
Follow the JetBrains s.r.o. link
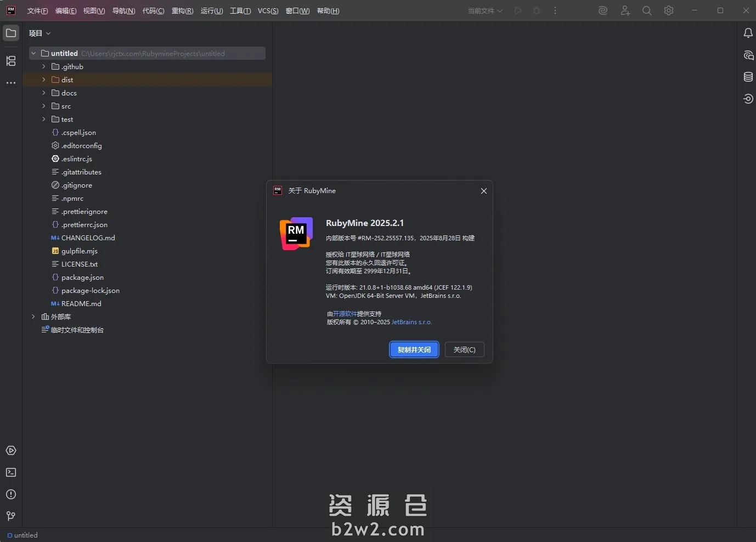tap(411, 322)
